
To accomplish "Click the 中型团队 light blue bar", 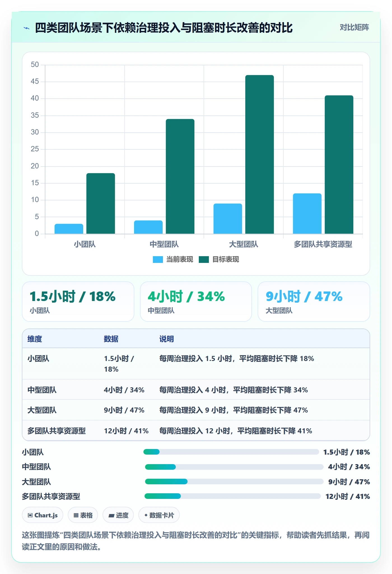I will coord(148,227).
